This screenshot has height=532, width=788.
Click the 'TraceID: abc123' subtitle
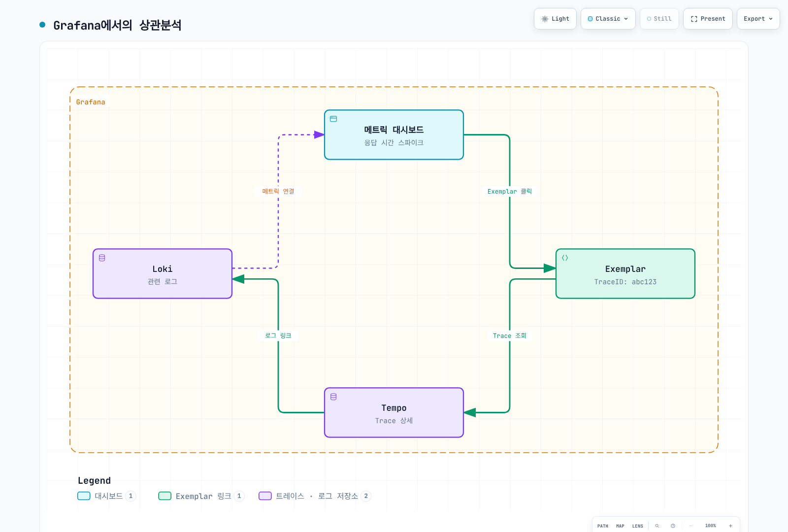click(625, 282)
